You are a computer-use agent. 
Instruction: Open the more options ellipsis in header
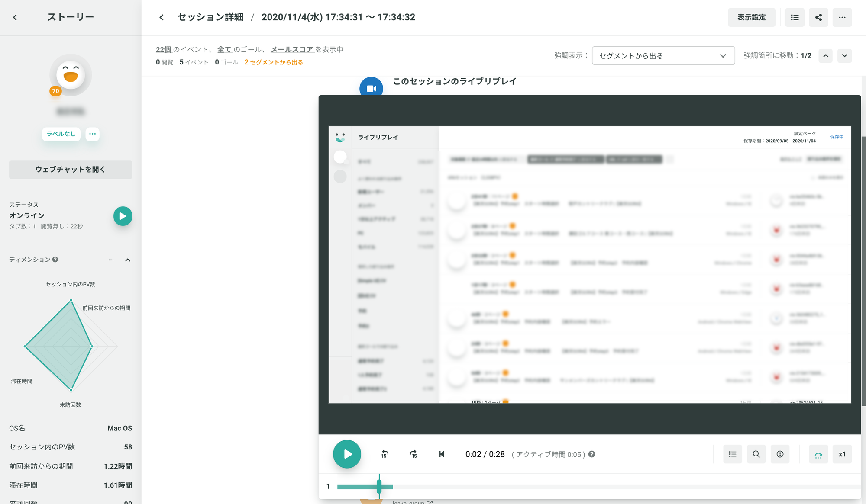coord(842,17)
